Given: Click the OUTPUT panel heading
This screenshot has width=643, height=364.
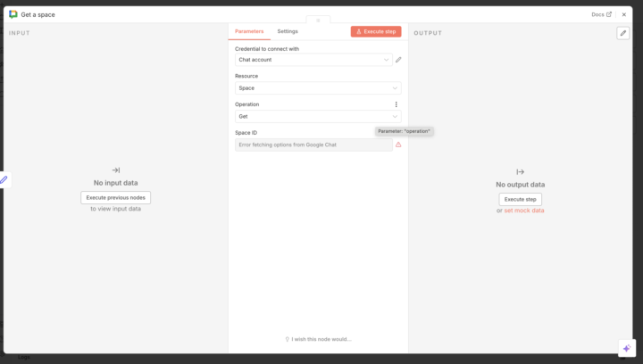Looking at the screenshot, I should [428, 33].
